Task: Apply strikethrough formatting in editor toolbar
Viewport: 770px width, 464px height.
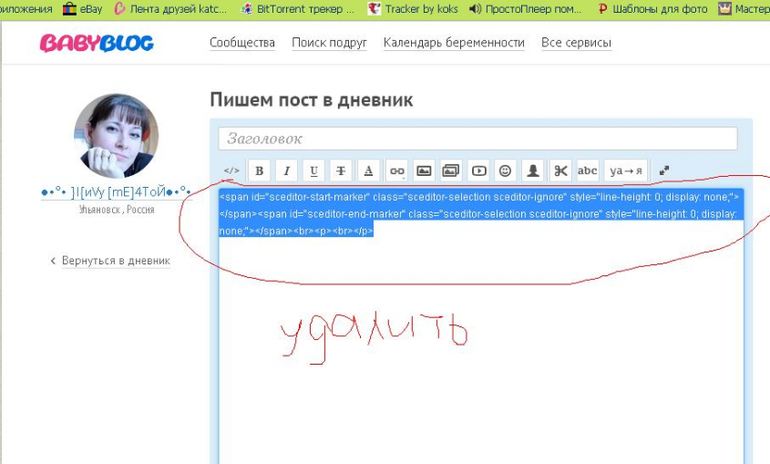Action: pos(341,171)
